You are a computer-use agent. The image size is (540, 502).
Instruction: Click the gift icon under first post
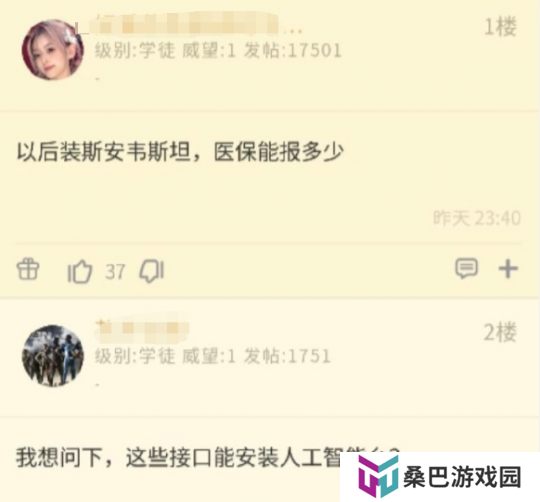[x=28, y=269]
